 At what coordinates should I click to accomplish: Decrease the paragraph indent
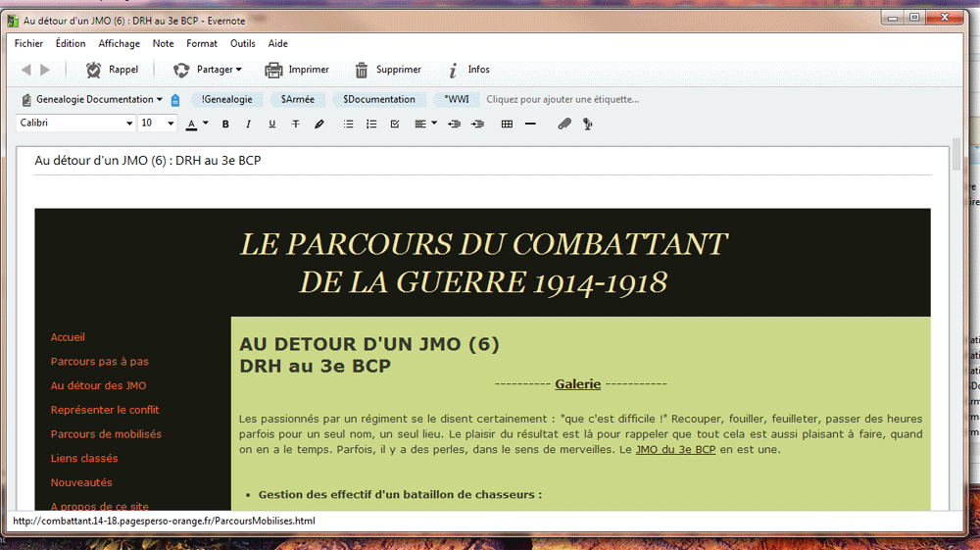(455, 124)
